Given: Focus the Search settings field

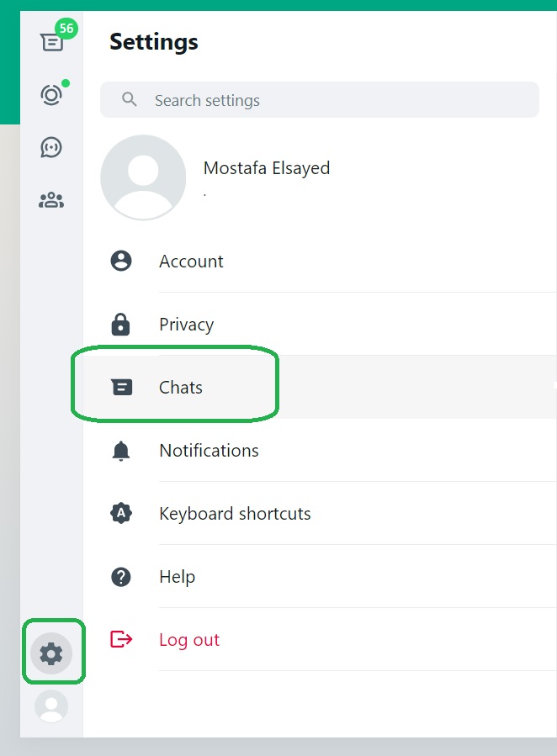Looking at the screenshot, I should [x=337, y=100].
